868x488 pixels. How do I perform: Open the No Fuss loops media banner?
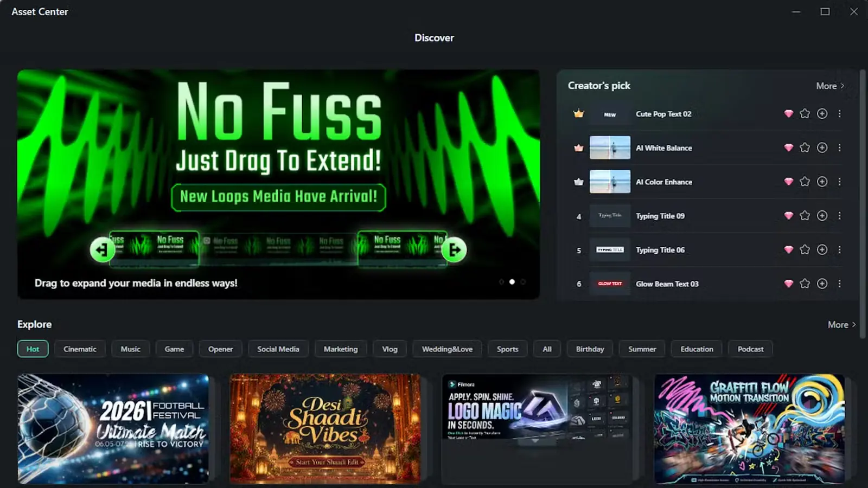pyautogui.click(x=278, y=184)
